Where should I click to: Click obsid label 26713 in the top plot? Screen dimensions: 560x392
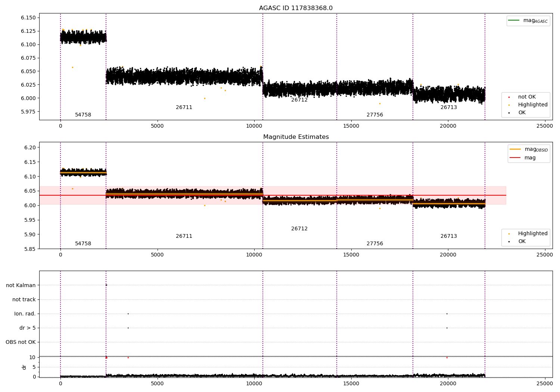[449, 108]
